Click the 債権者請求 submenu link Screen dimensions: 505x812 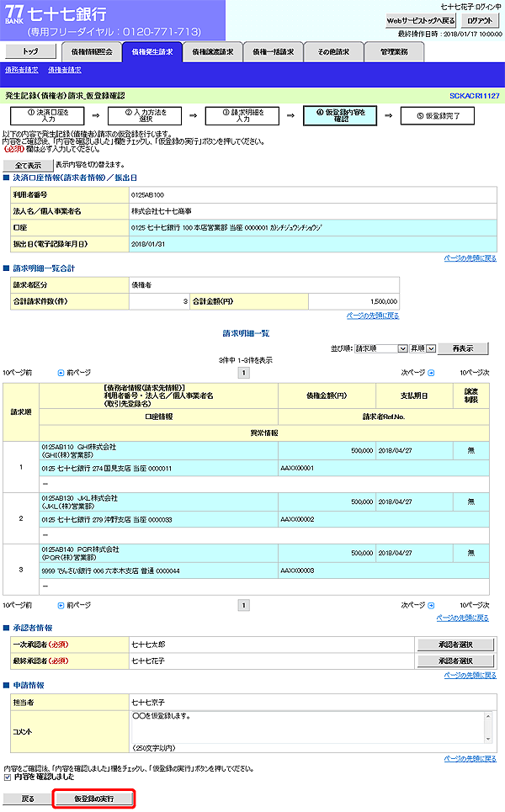[x=65, y=70]
